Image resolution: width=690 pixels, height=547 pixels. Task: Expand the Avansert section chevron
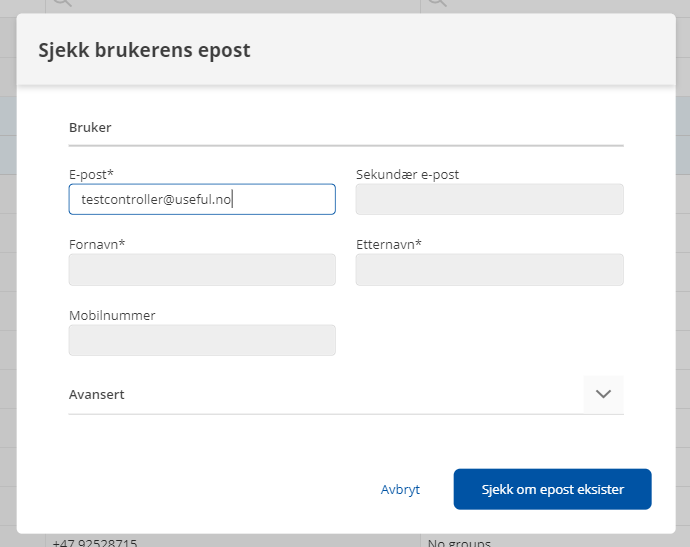tap(603, 394)
